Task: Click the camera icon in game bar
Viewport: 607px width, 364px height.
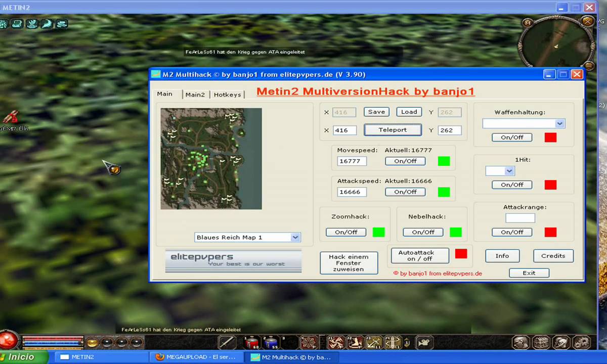Action: 424,342
